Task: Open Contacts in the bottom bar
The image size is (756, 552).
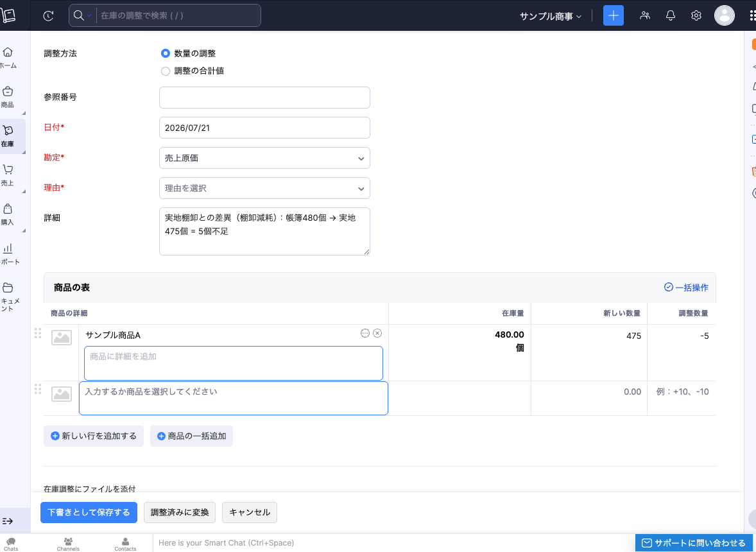Action: 125,544
